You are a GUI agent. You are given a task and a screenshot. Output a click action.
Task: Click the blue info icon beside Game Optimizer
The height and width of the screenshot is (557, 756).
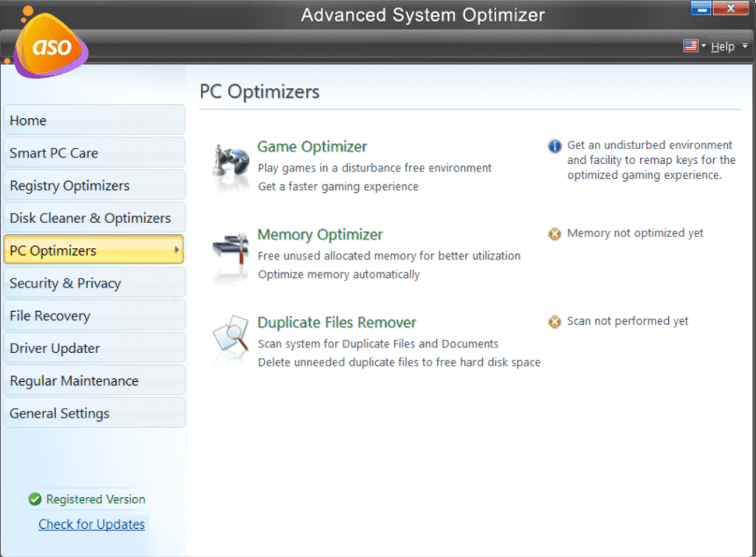tap(554, 146)
